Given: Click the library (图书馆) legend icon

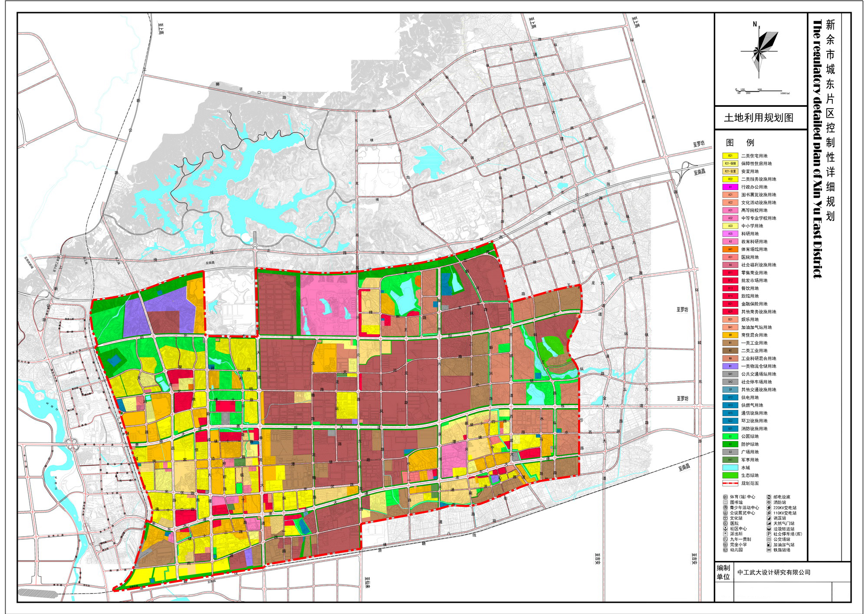Looking at the screenshot, I should point(725,502).
